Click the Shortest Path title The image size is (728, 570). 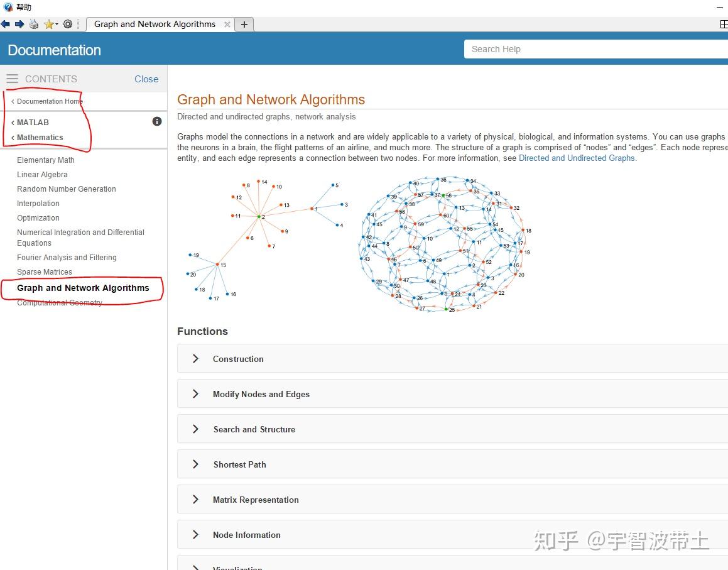pyautogui.click(x=239, y=464)
